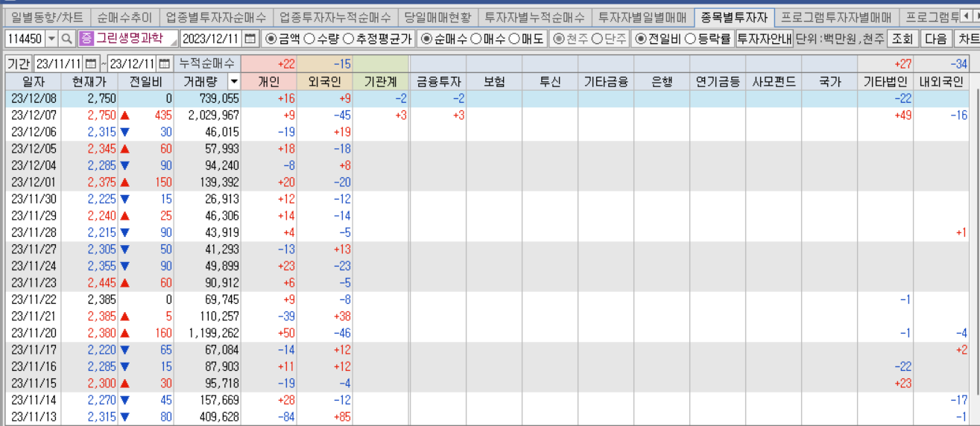The image size is (980, 426).
Task: Select the 전일비 radio button
Action: 639,39
